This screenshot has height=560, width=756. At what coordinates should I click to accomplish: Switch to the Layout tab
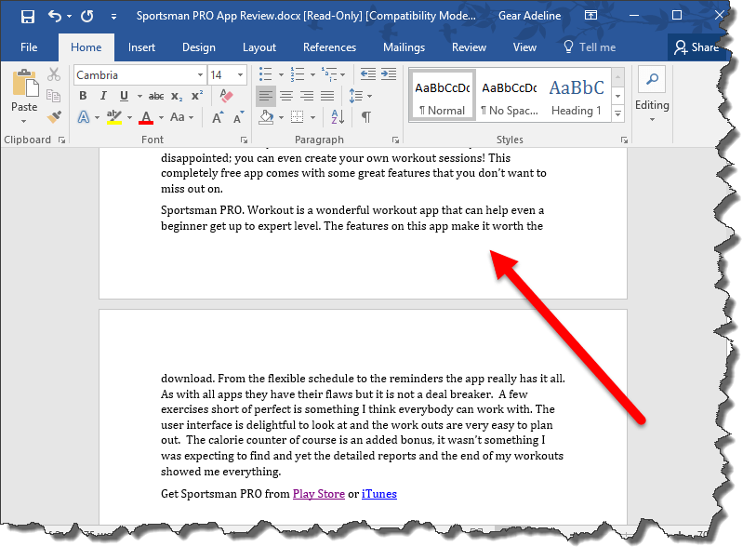point(259,47)
